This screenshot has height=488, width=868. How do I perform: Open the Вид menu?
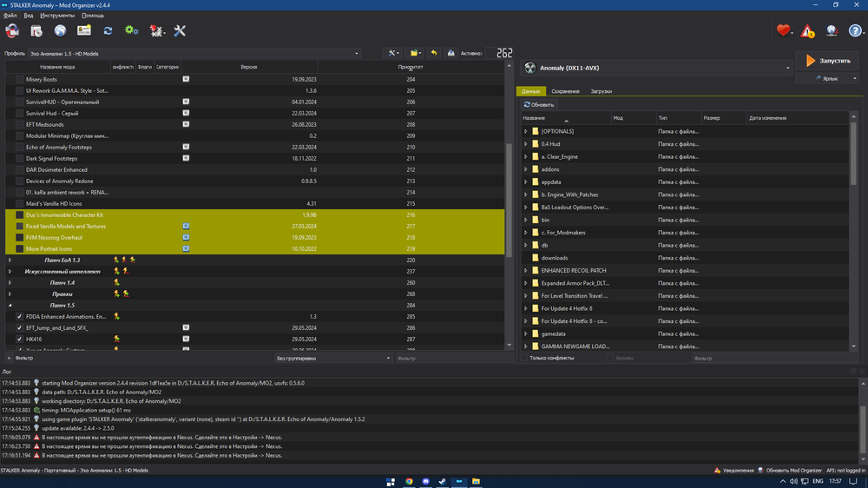point(29,16)
